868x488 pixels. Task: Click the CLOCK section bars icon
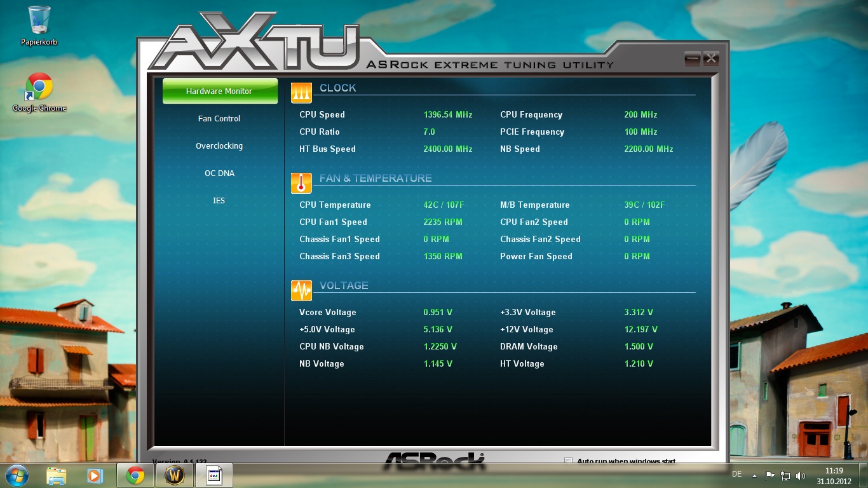tap(301, 93)
